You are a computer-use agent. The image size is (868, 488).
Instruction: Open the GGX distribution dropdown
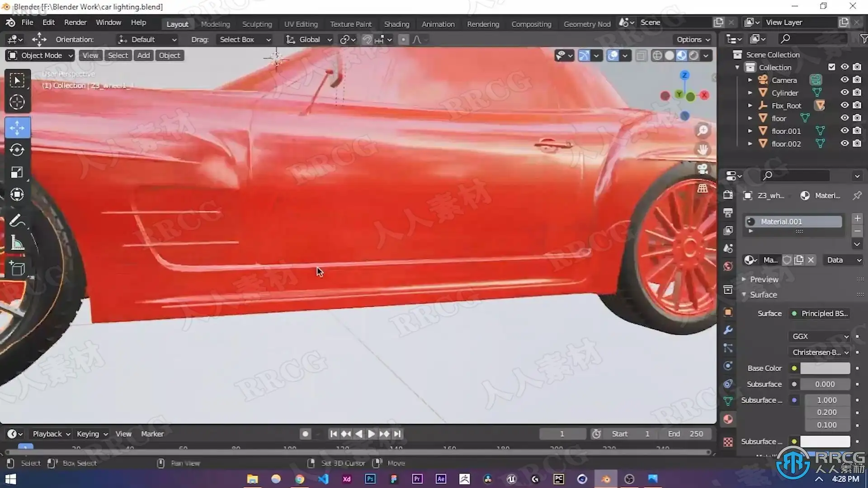tap(820, 336)
